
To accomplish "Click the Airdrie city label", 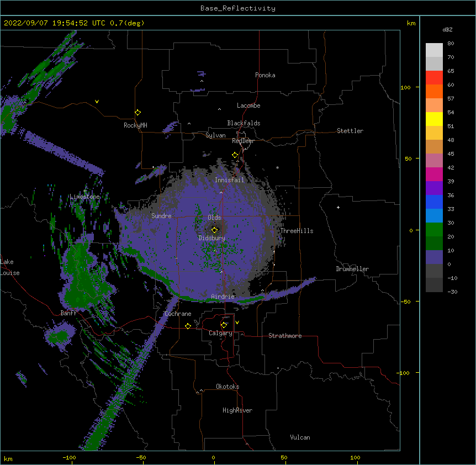I will click(223, 297).
